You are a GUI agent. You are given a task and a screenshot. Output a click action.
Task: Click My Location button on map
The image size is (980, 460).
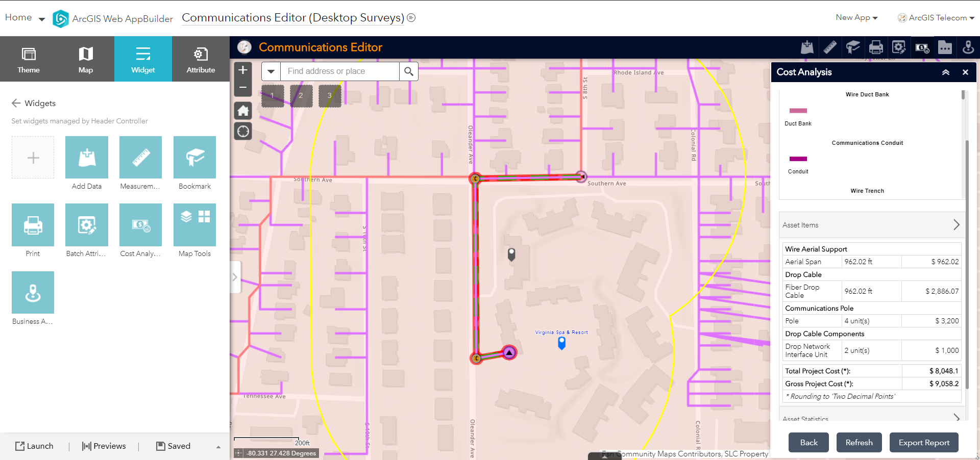tap(243, 132)
